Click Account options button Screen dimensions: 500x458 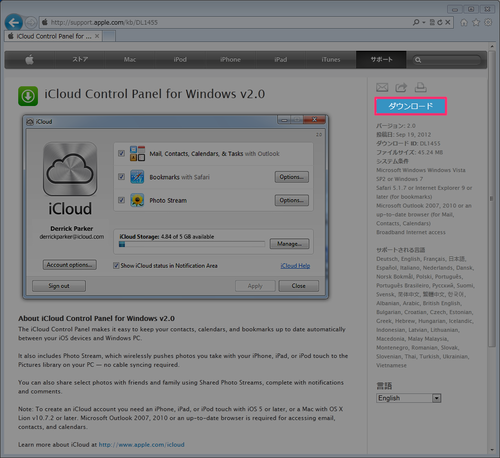(x=70, y=265)
